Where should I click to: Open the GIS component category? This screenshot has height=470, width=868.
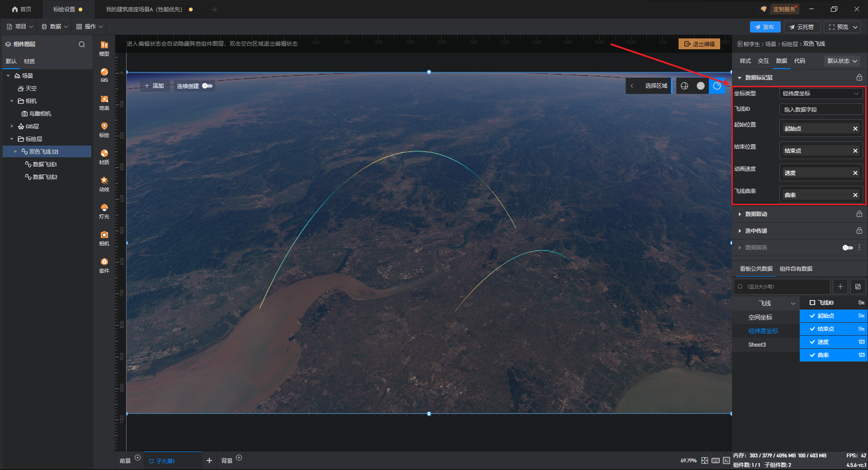coord(104,75)
